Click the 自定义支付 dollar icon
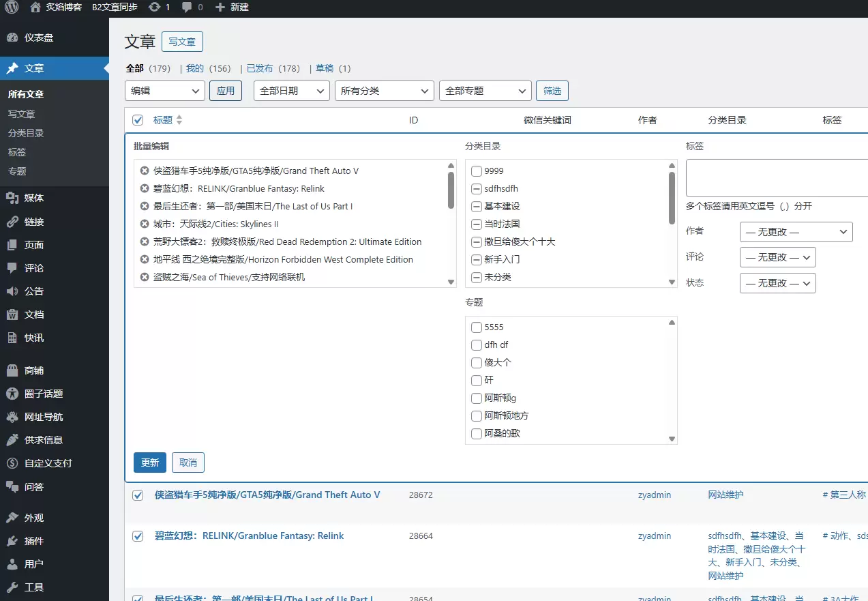This screenshot has width=868, height=601. [12, 463]
